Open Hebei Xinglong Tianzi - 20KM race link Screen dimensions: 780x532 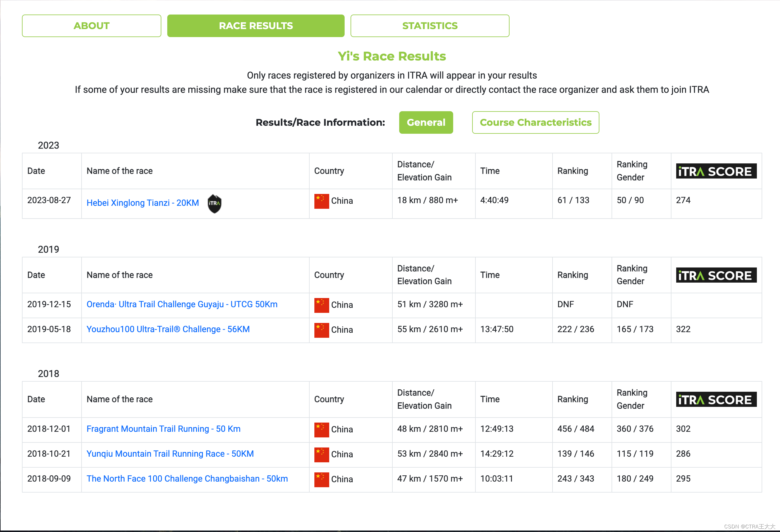[143, 203]
